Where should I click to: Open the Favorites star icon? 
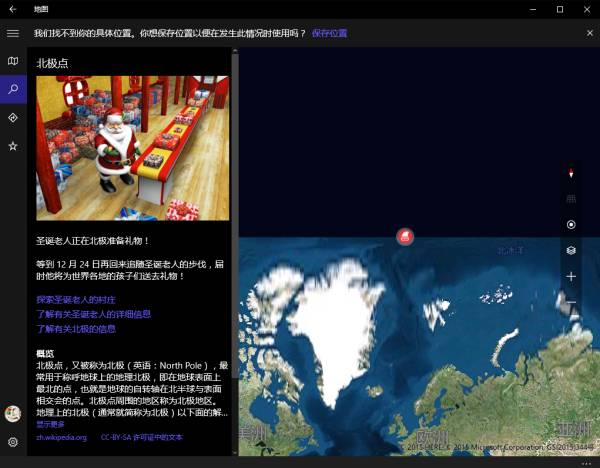pyautogui.click(x=13, y=146)
